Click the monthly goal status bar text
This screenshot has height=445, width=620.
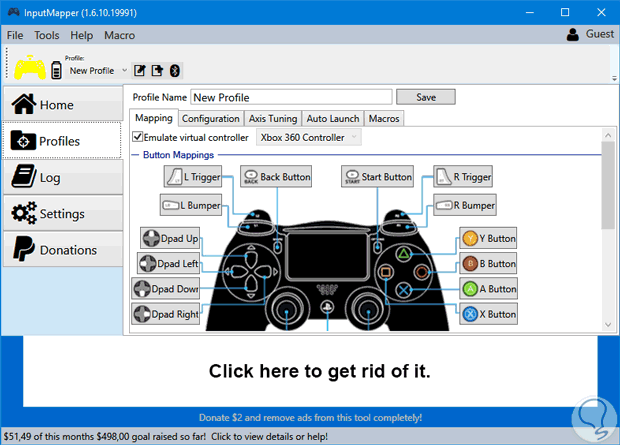pyautogui.click(x=166, y=436)
